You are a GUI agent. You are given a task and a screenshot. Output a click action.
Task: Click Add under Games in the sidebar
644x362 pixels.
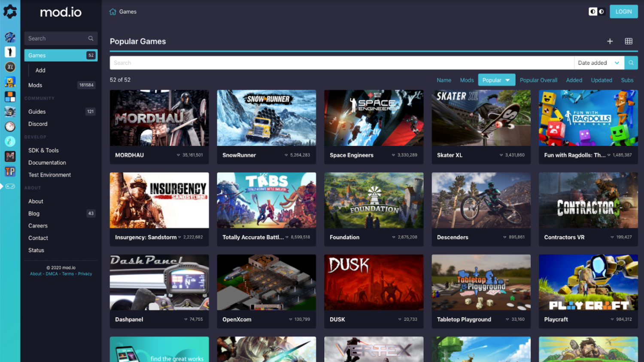point(40,70)
